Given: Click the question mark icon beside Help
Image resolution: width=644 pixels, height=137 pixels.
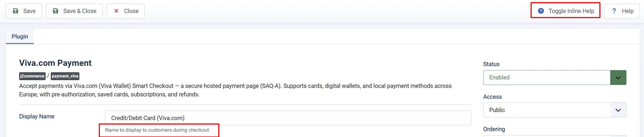Looking at the screenshot, I should pyautogui.click(x=614, y=11).
